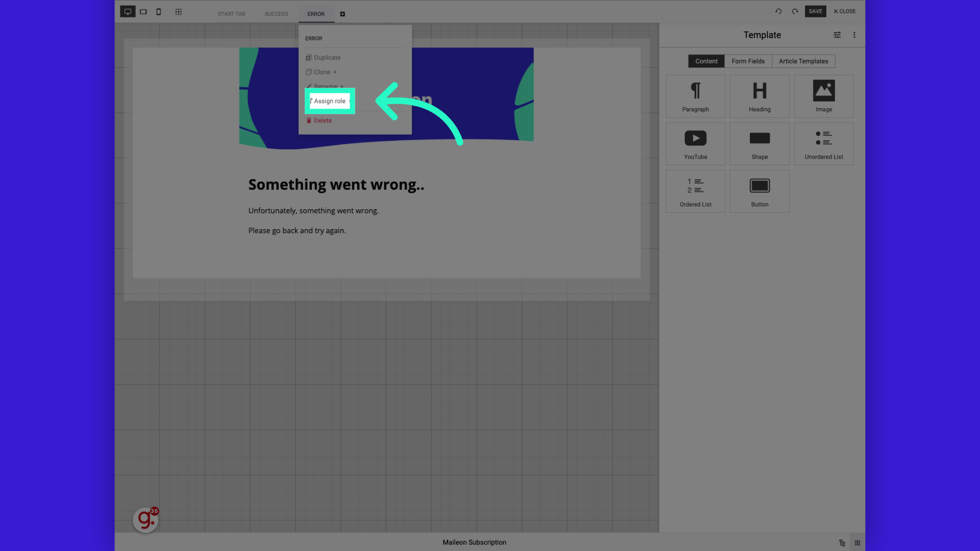
Task: Click the Assign role menu item
Action: pyautogui.click(x=329, y=101)
